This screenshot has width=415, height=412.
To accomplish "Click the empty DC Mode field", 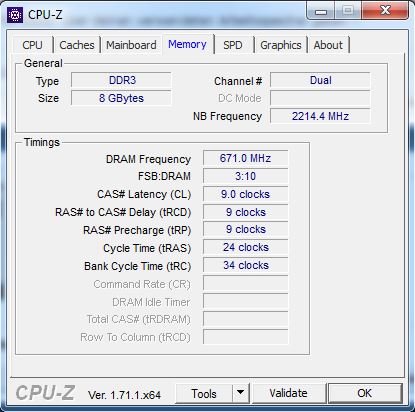I will pos(320,98).
